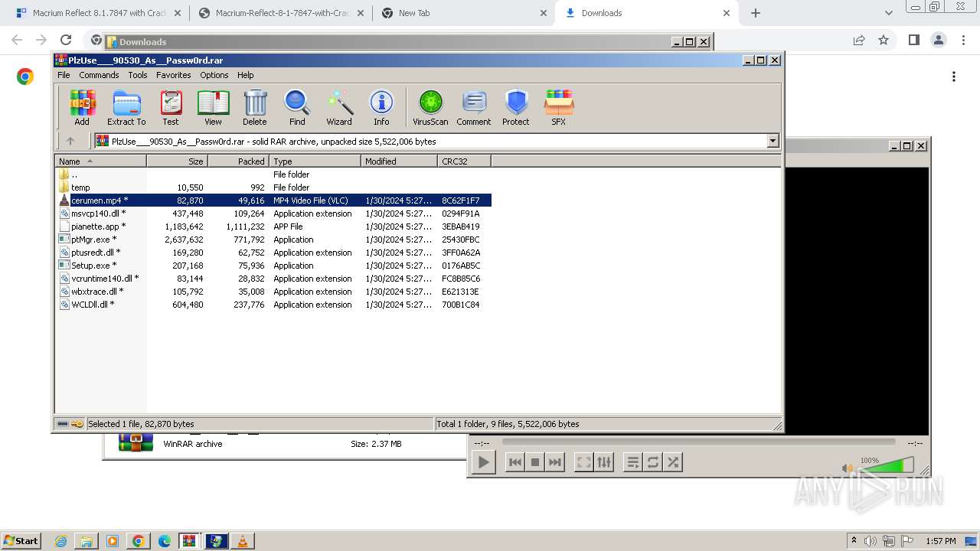Reload the Chrome page
The image size is (980, 551).
[66, 40]
